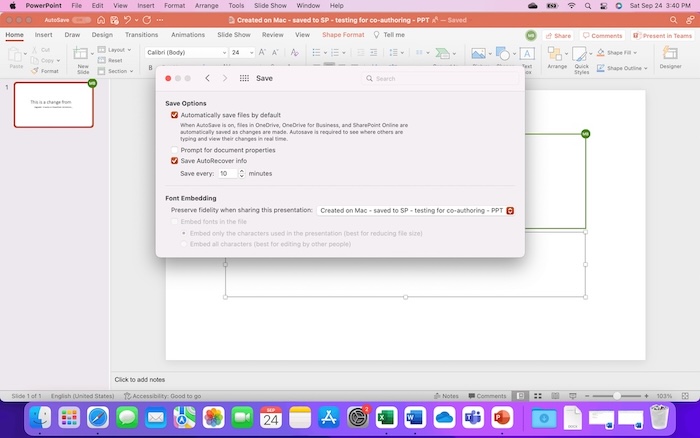This screenshot has width=700, height=438.
Task: Click the Redo icon in the title bar
Action: [x=146, y=20]
